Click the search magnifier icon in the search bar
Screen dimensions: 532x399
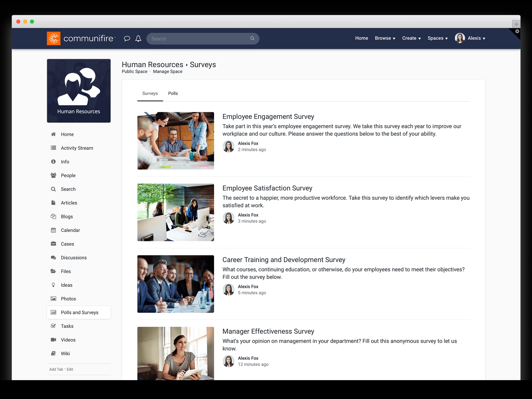pos(252,39)
